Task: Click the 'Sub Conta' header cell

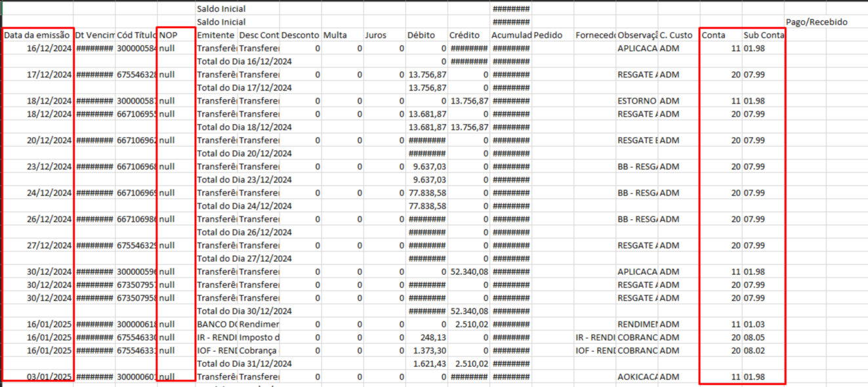Action: click(763, 35)
